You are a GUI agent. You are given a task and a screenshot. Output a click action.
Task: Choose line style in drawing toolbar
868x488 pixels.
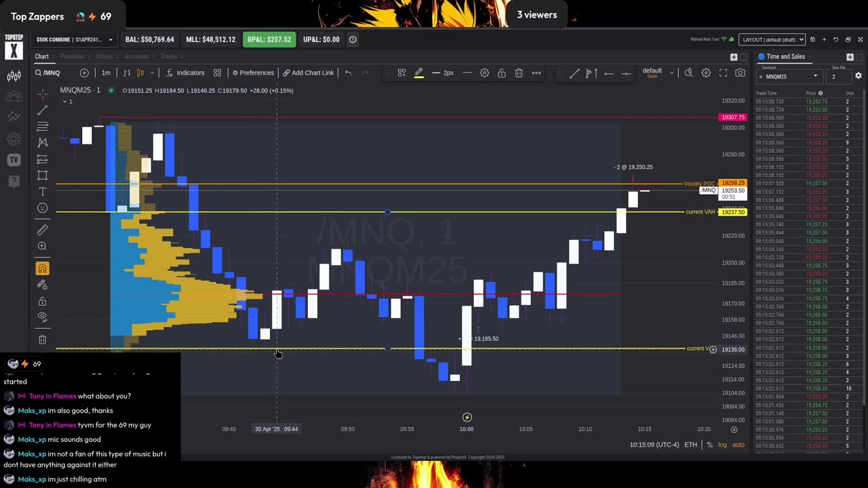(x=467, y=73)
